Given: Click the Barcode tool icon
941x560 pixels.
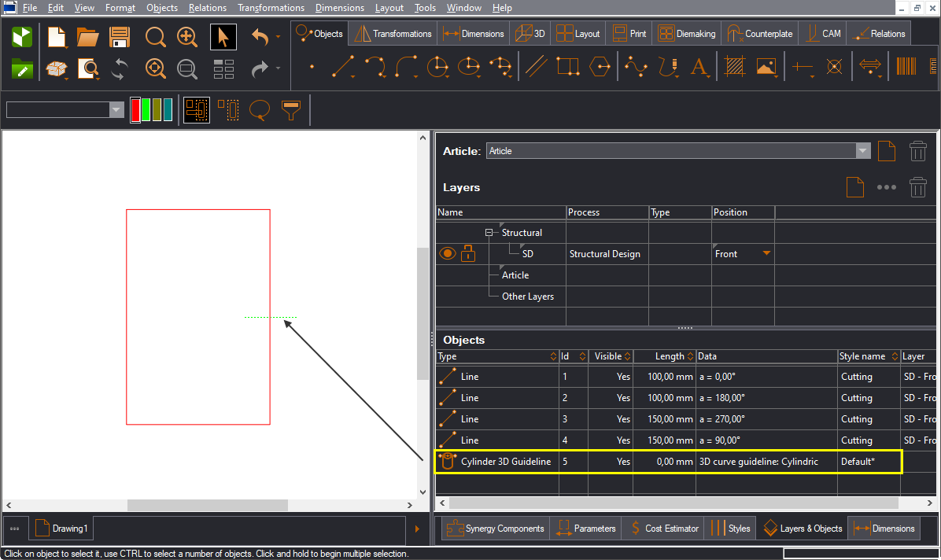Looking at the screenshot, I should pyautogui.click(x=906, y=67).
